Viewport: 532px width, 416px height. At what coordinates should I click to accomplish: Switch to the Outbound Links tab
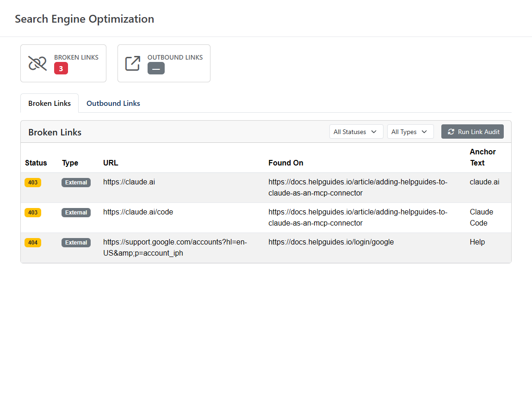[113, 104]
